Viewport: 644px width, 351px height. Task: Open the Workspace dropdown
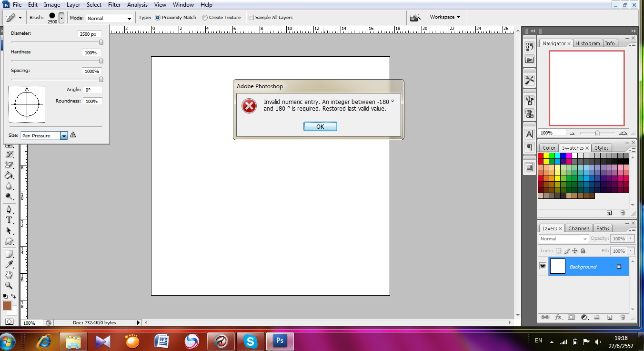[445, 17]
